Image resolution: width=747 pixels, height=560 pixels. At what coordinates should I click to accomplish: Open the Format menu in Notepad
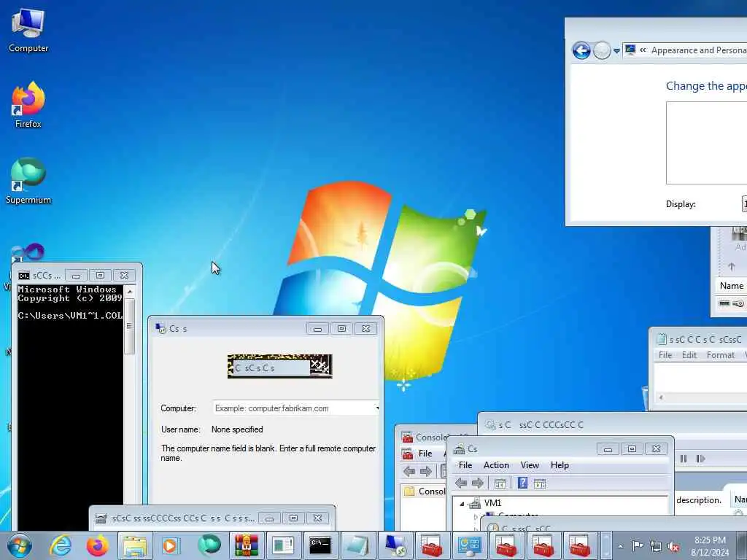720,355
